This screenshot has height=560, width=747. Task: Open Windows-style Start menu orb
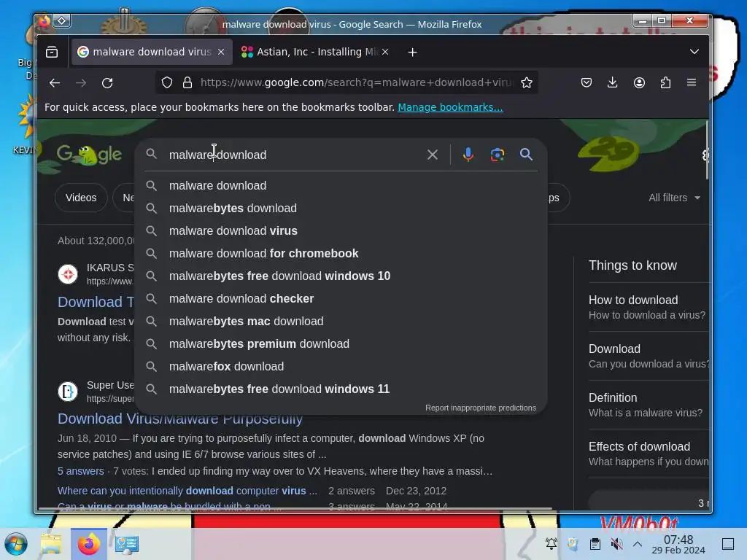16,544
